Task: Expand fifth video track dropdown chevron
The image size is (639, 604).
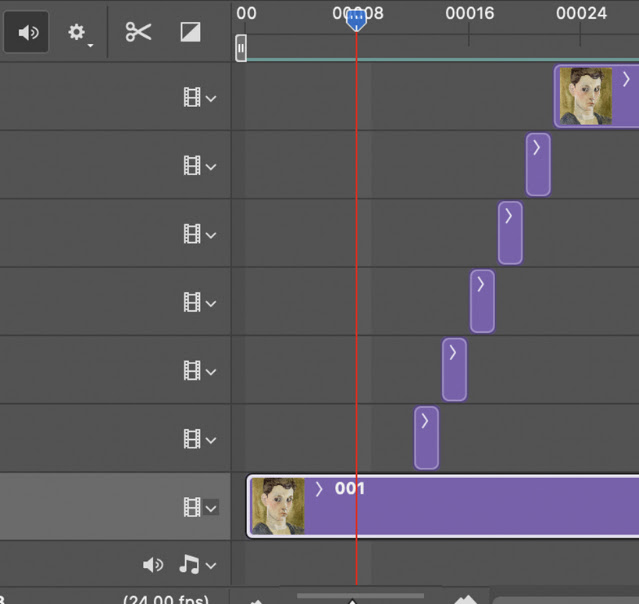Action: (211, 372)
